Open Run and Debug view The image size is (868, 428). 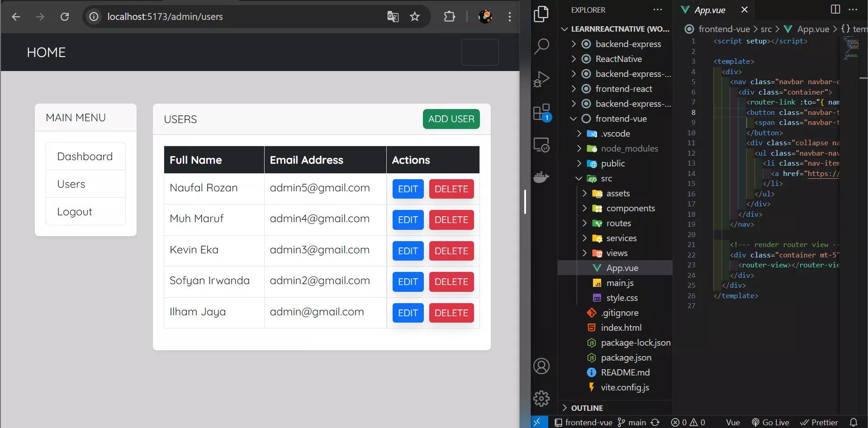[x=541, y=79]
